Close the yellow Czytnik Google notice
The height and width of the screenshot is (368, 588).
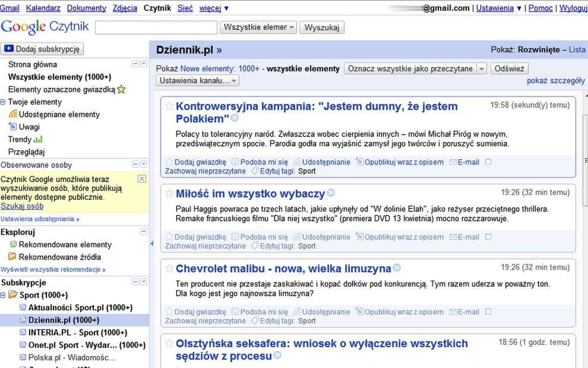142,179
